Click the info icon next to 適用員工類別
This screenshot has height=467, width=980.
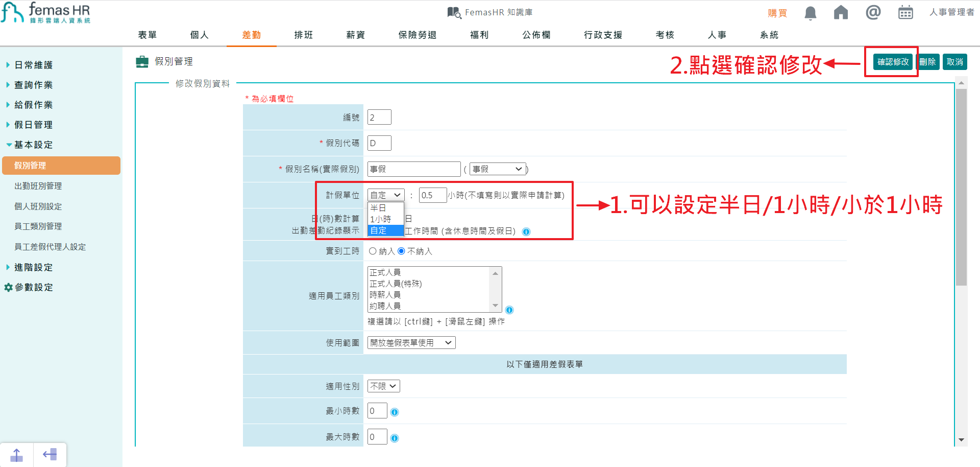[x=509, y=310]
